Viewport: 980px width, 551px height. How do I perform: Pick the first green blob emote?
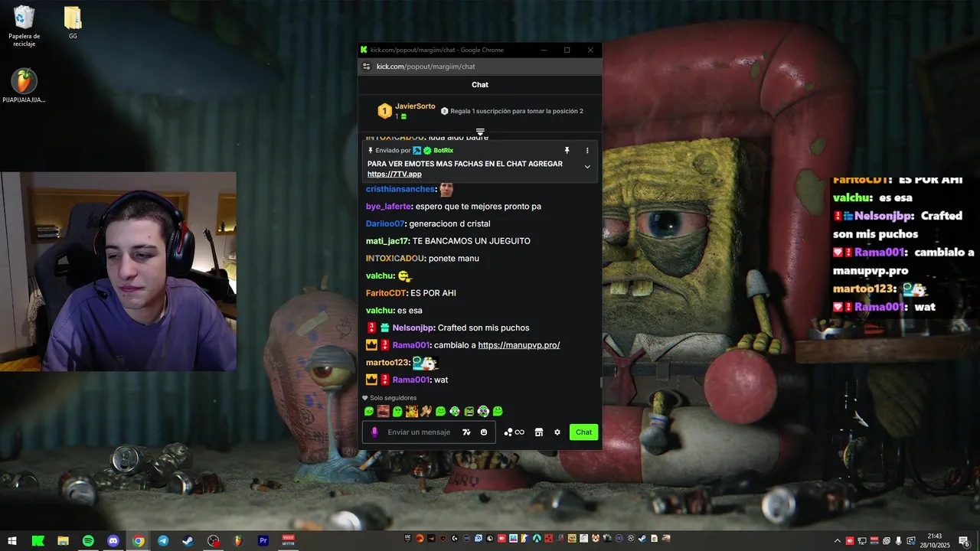click(x=369, y=412)
